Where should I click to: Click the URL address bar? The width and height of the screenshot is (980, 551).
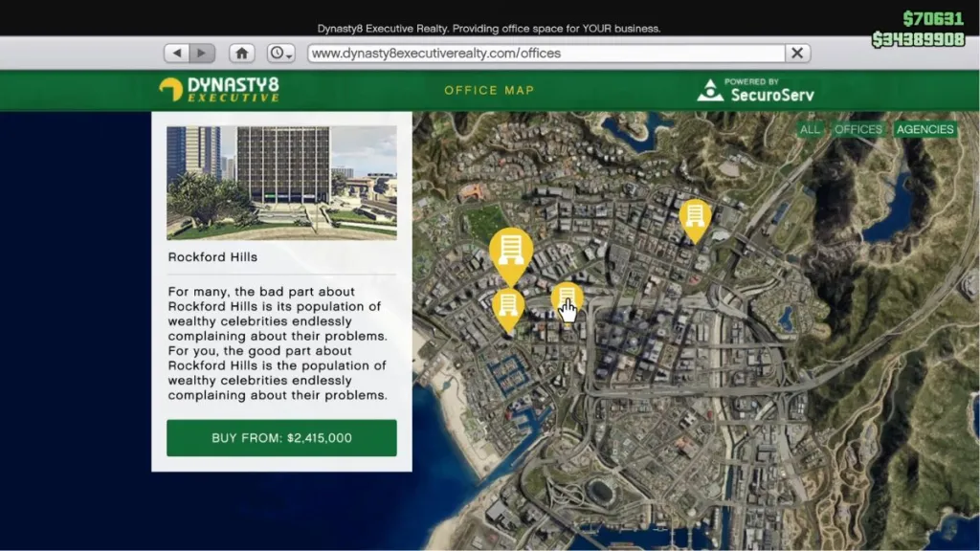tap(546, 54)
